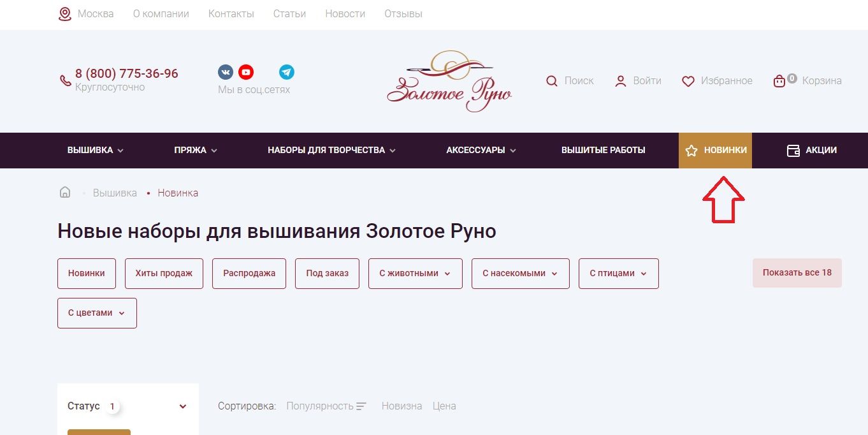Open the YouTube channel icon
The image size is (868, 435).
(246, 72)
